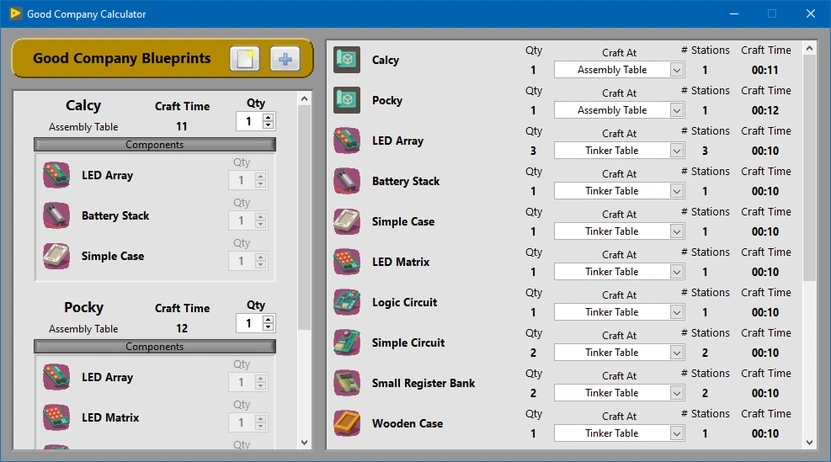Screen dimensions: 831x462
Task: Decrease Calcy blueprint quantity with down arrow
Action: click(268, 125)
